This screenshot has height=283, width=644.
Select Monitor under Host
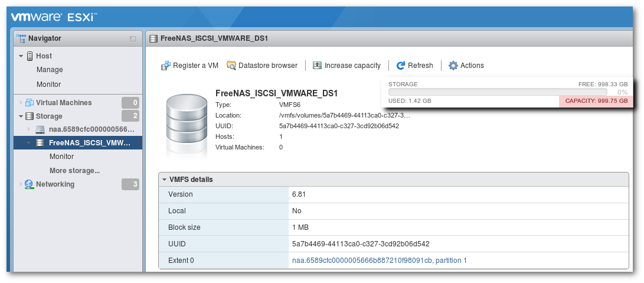coord(48,84)
